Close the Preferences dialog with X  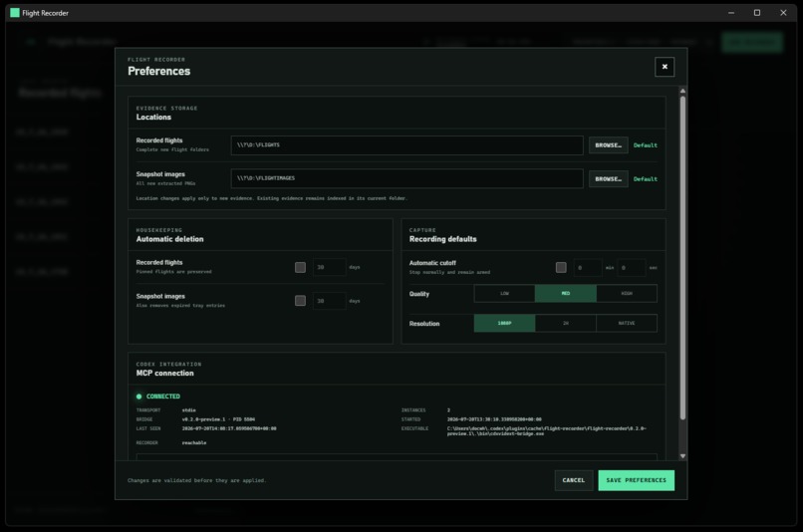point(665,67)
